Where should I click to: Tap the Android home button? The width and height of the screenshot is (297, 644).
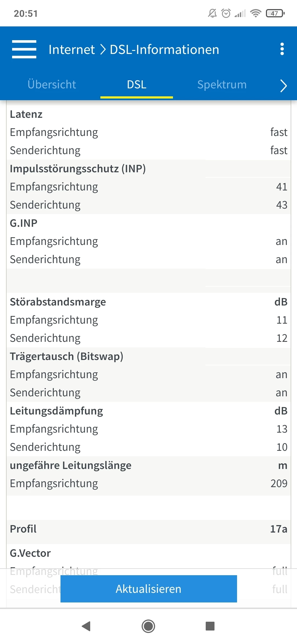click(x=148, y=626)
